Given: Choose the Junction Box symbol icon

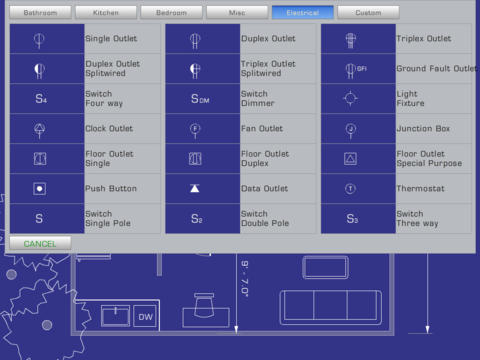Looking at the screenshot, I should point(350,130).
